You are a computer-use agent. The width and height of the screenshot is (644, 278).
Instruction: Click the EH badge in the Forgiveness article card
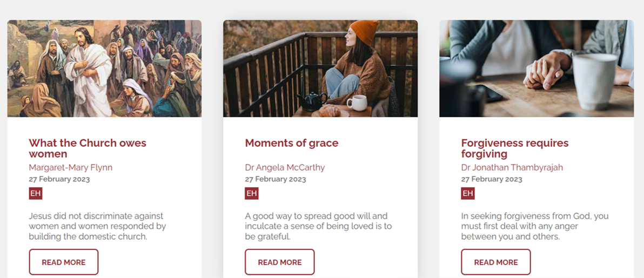point(468,193)
